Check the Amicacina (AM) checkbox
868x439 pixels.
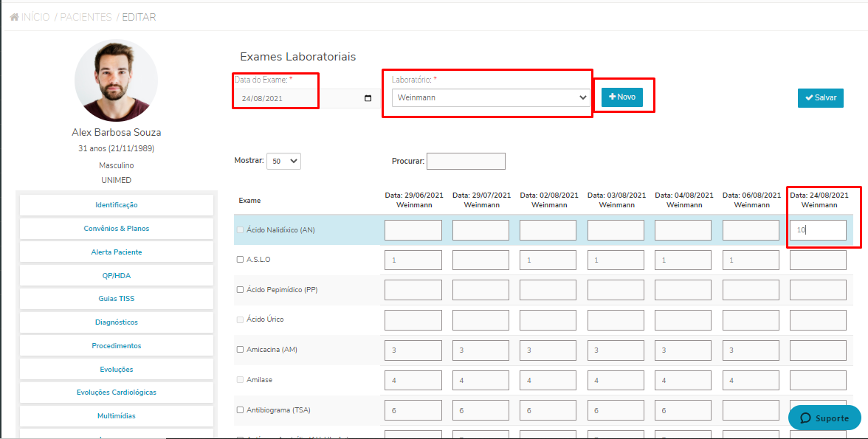pyautogui.click(x=241, y=349)
